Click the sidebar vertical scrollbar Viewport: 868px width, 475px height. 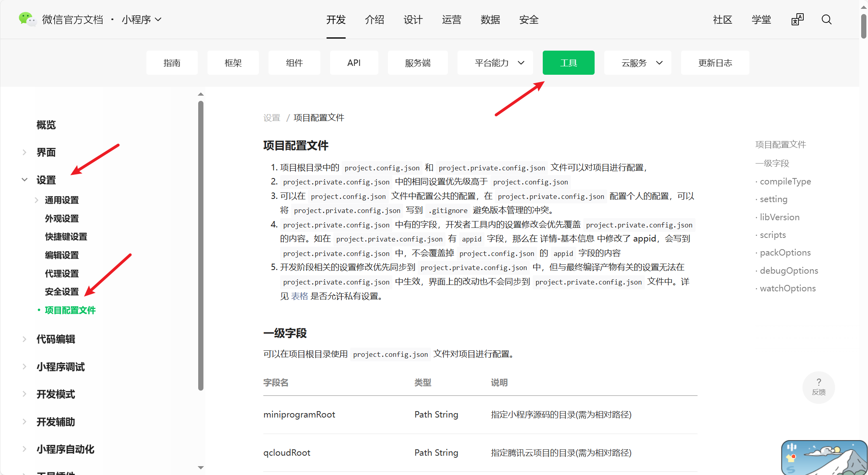tap(201, 245)
